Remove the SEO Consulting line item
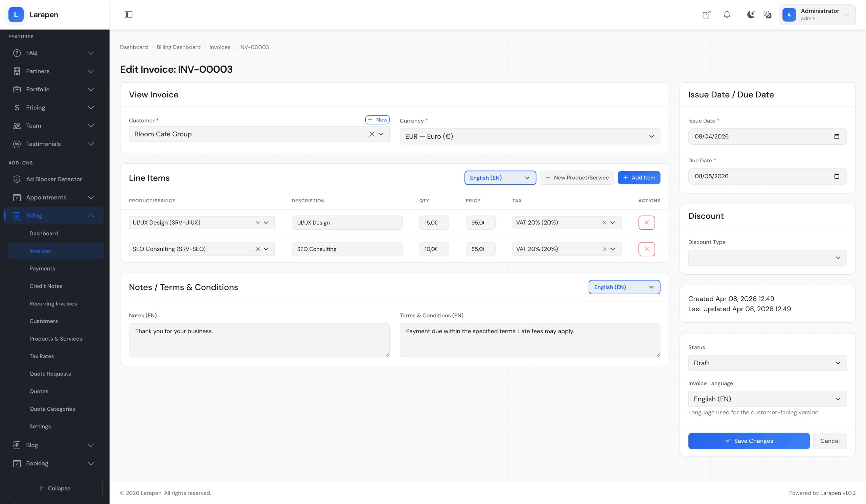Viewport: 866px width, 504px height. pos(646,249)
